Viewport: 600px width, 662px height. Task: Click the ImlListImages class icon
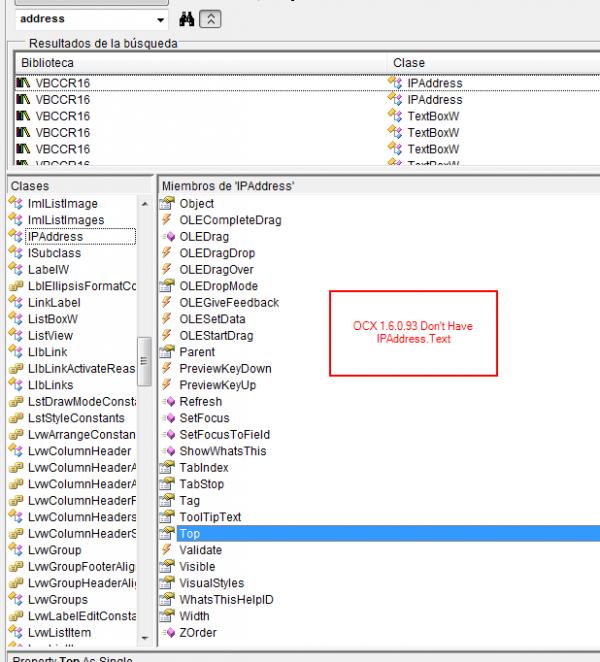16,220
